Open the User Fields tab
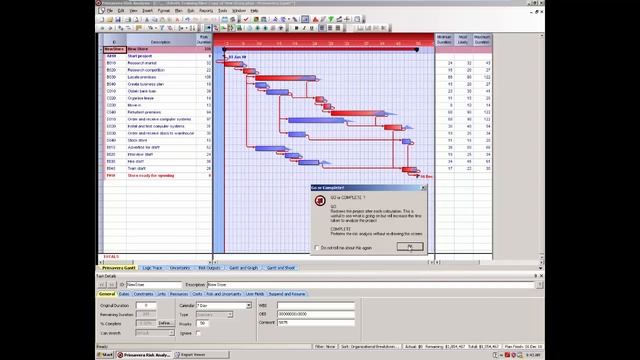Image resolution: width=640 pixels, height=360 pixels. [x=255, y=294]
